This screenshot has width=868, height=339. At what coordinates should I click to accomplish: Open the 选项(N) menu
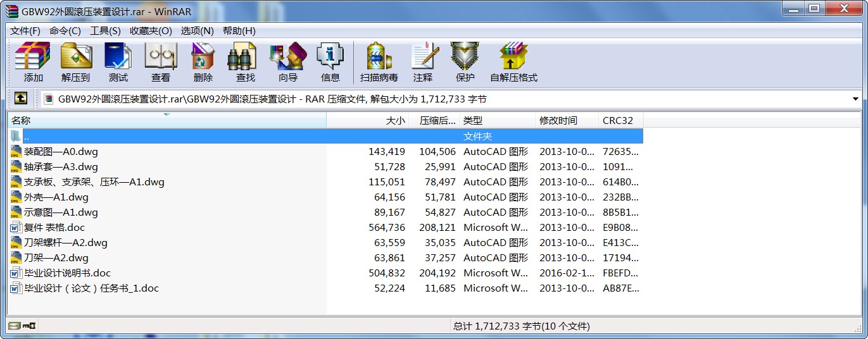[197, 31]
